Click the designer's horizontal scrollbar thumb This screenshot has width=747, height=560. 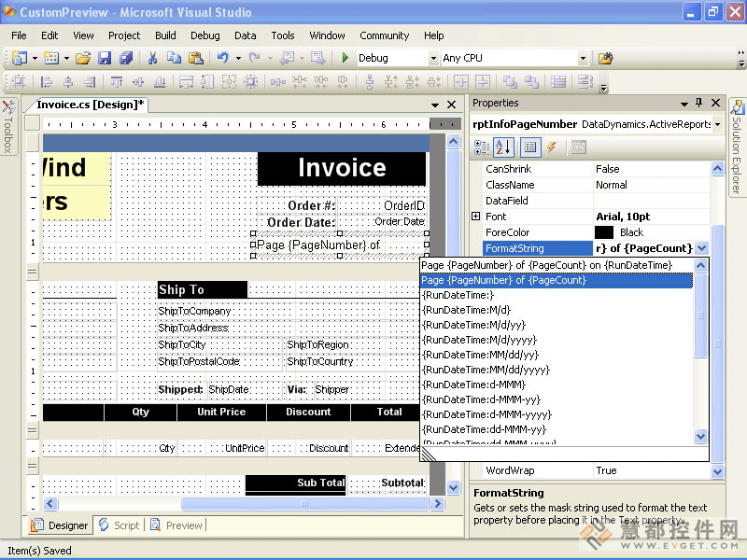[x=303, y=503]
